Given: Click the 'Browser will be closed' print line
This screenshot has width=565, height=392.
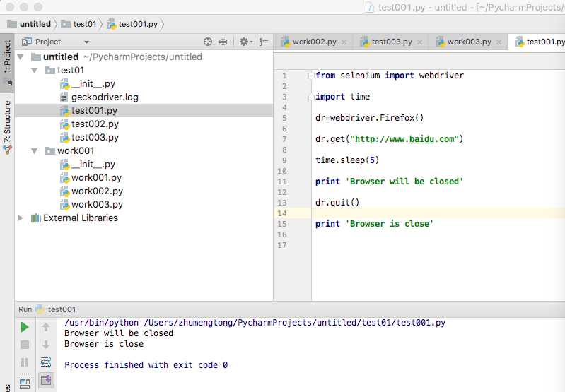Looking at the screenshot, I should coord(389,182).
